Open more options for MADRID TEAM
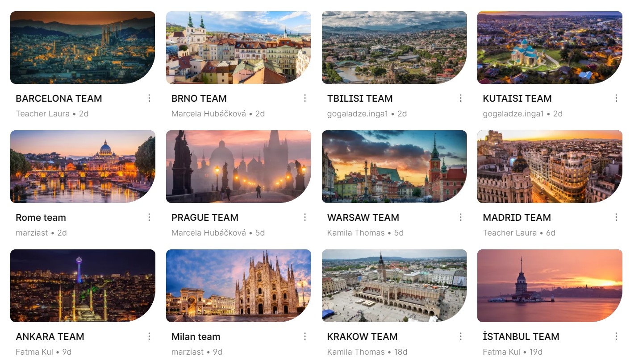The width and height of the screenshot is (630, 364). pyautogui.click(x=616, y=217)
